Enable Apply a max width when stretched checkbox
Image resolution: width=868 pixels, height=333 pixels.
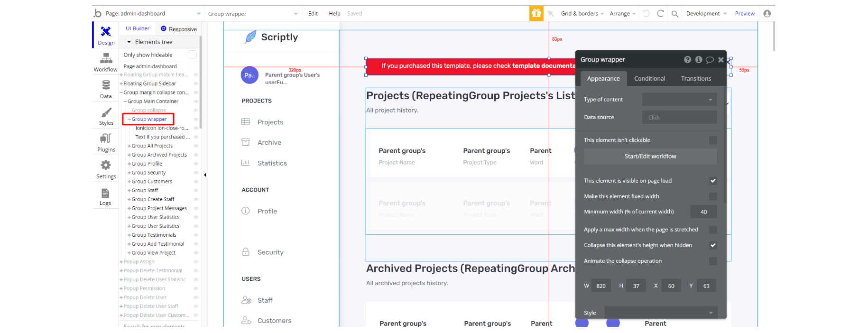pos(713,230)
